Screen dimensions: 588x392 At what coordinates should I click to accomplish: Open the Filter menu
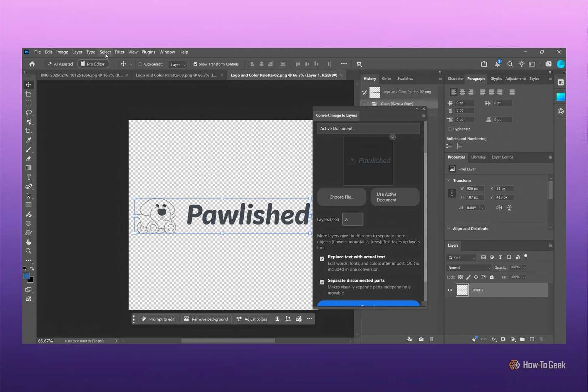coord(119,52)
